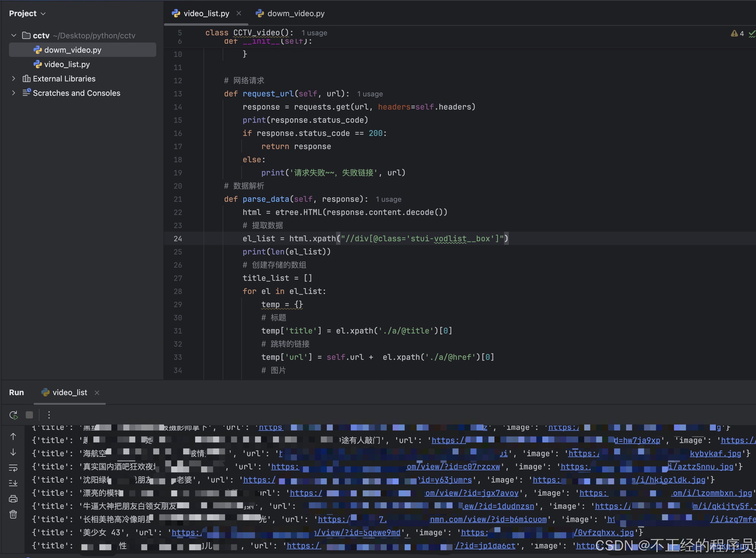Select the video_list run tab

coord(69,392)
